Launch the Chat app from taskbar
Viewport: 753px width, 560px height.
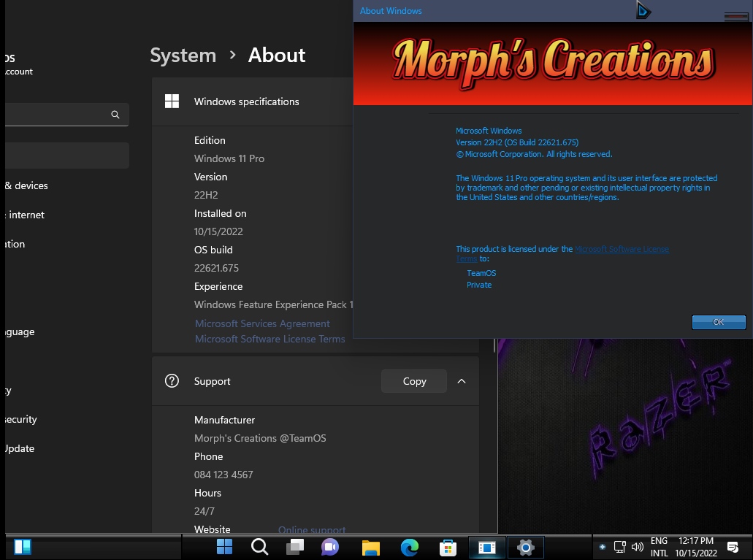(x=330, y=547)
